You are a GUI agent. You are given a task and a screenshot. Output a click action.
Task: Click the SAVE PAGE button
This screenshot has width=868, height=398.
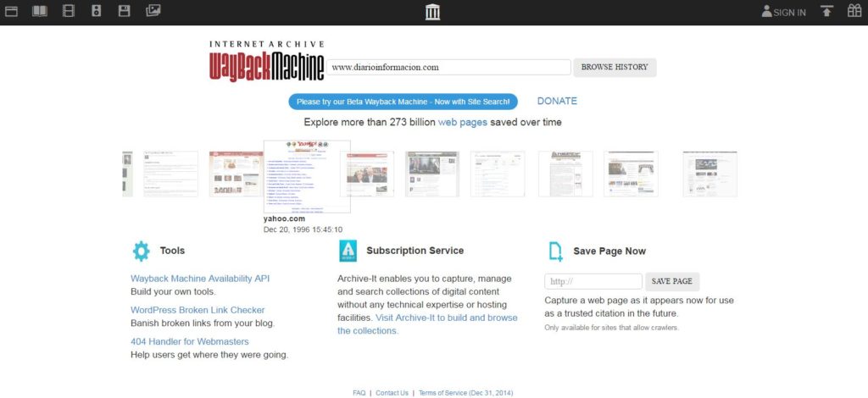[x=672, y=281]
